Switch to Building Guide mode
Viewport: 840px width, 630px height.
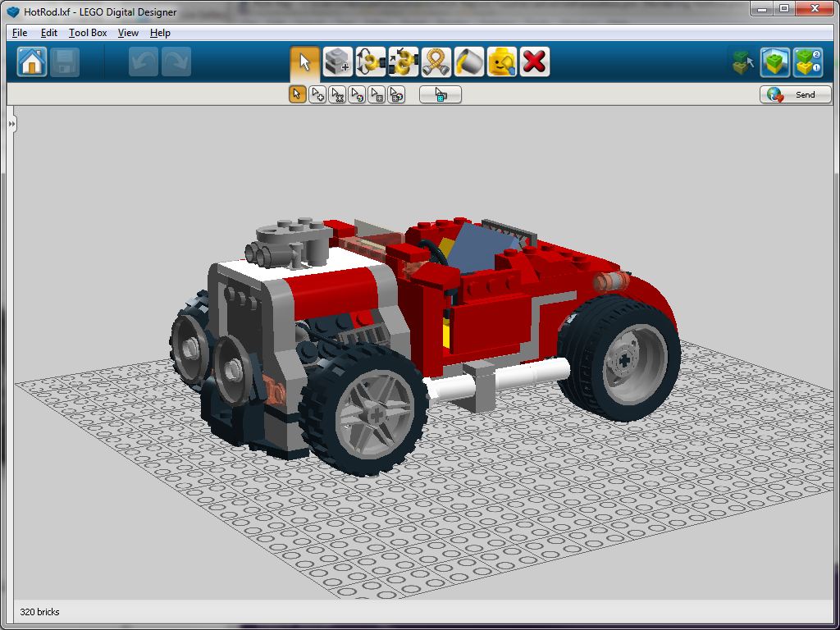[808, 62]
